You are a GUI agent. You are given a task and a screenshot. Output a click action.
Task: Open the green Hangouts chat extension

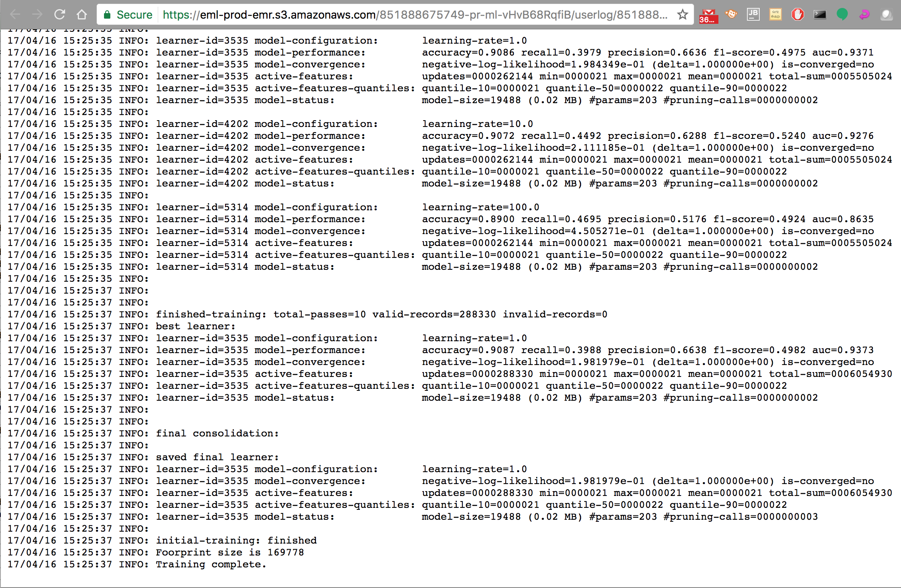(x=842, y=15)
